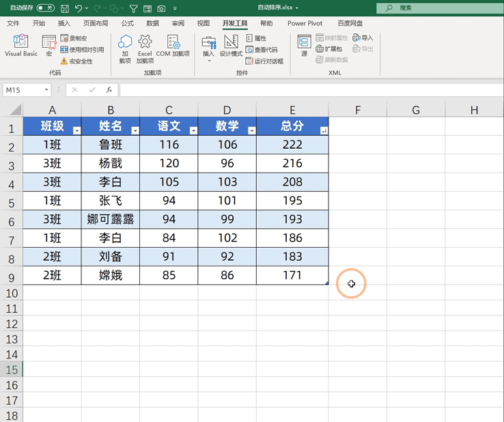Open the XML 源 source pane
This screenshot has height=422, width=504.
[304, 45]
